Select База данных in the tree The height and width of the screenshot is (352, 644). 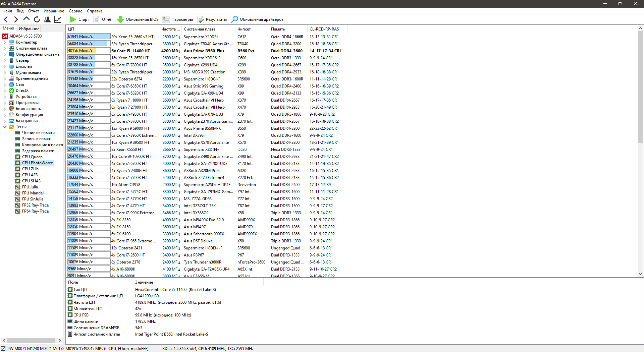click(x=27, y=121)
